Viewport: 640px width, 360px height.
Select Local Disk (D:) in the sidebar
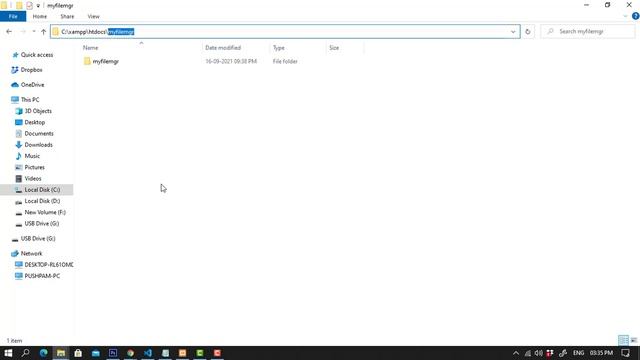point(42,201)
